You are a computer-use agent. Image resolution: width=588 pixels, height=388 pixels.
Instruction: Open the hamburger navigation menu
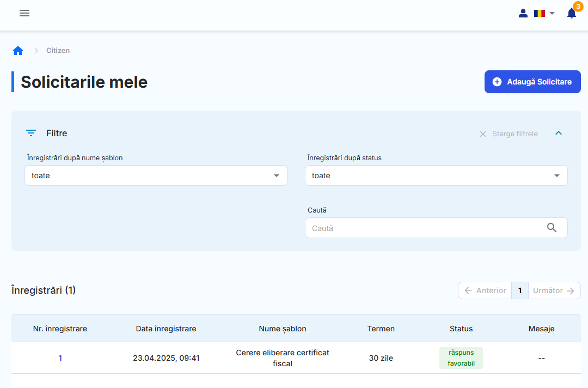tap(24, 14)
